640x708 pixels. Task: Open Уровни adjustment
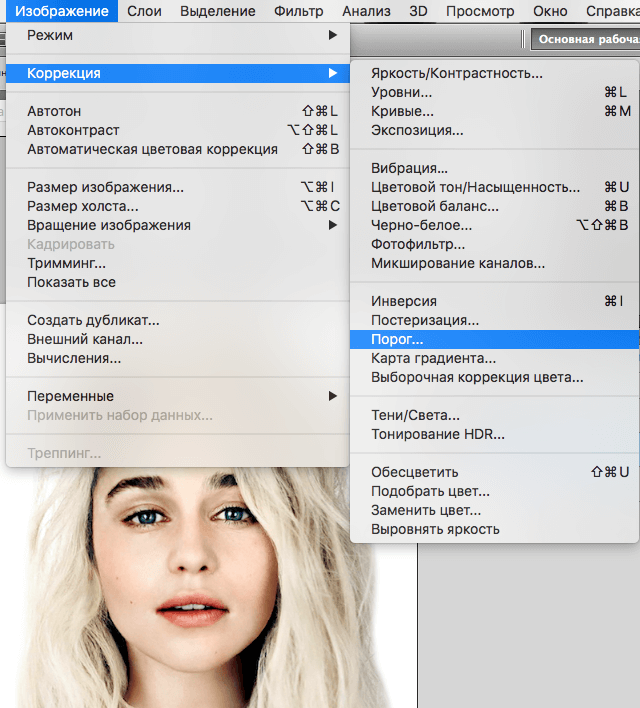point(495,92)
